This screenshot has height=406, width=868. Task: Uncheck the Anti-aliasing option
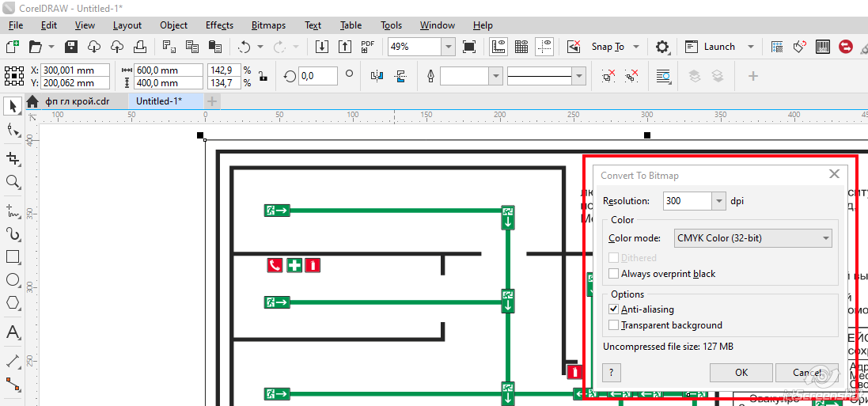(614, 309)
